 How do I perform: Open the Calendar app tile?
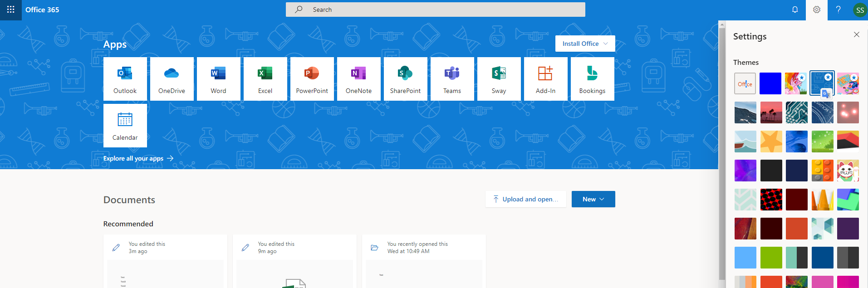[x=125, y=126]
